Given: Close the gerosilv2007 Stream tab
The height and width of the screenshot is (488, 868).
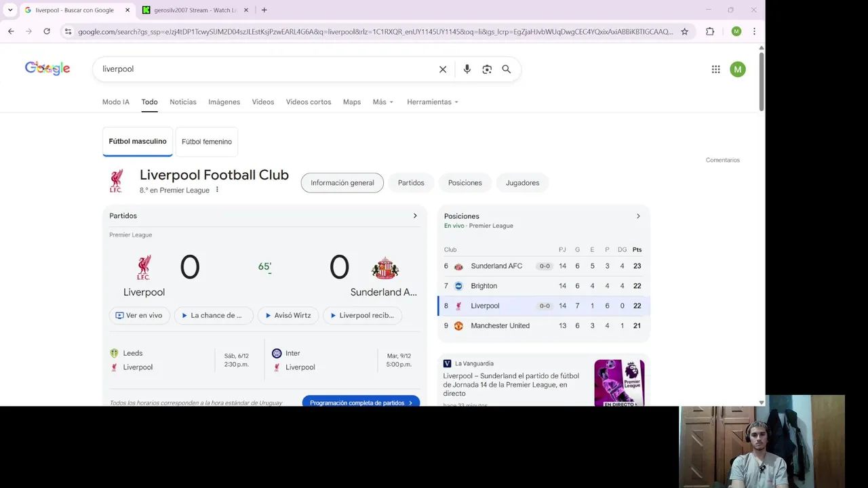Looking at the screenshot, I should 246,10.
